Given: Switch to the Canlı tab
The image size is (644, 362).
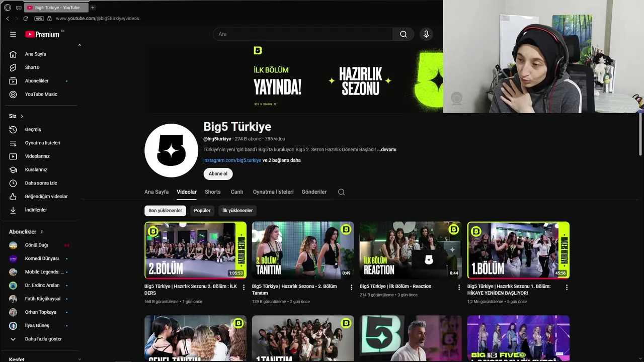Looking at the screenshot, I should pyautogui.click(x=237, y=192).
